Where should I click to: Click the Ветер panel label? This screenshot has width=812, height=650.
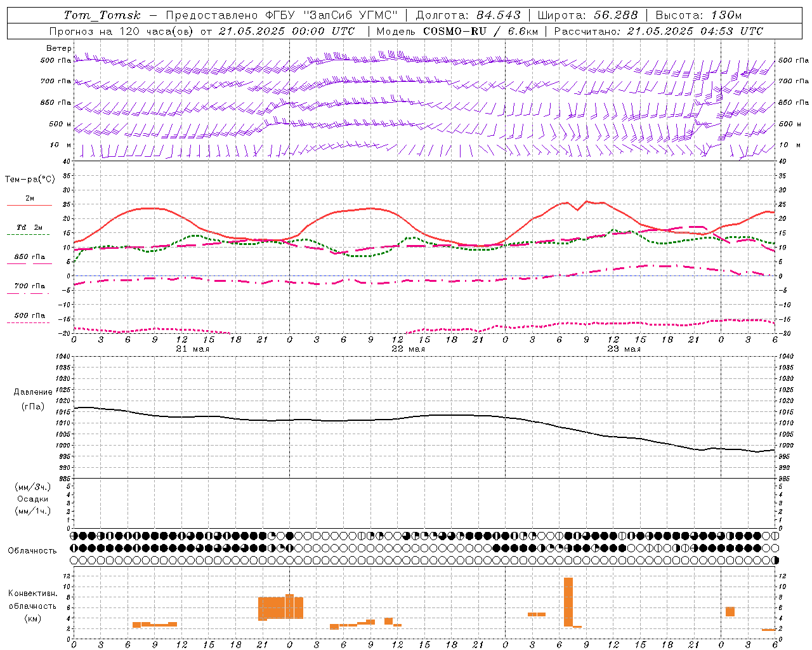(59, 48)
